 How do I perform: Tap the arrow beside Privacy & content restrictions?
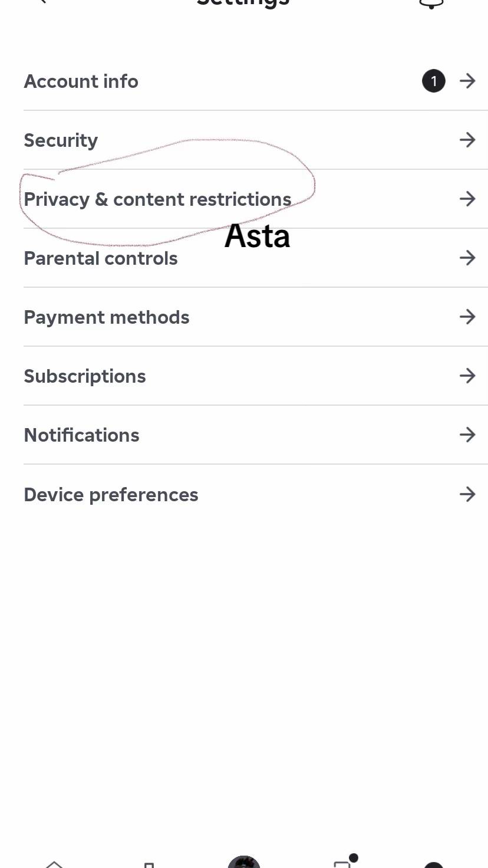[467, 199]
